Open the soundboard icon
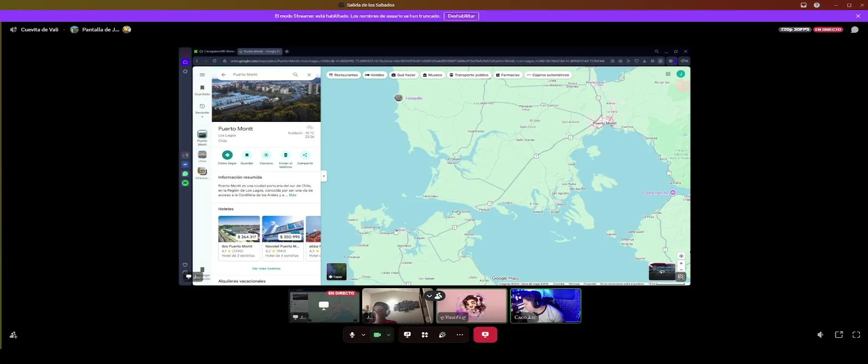The width and height of the screenshot is (868, 364). coord(442,335)
